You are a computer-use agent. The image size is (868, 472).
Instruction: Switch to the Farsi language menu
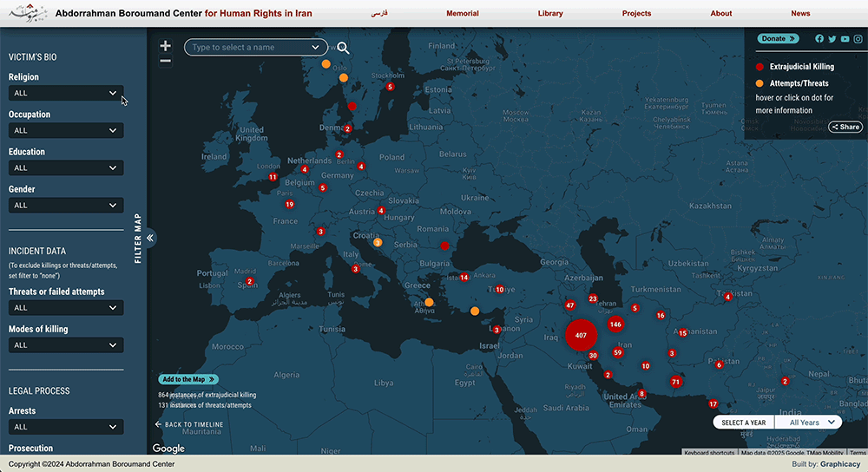(379, 13)
